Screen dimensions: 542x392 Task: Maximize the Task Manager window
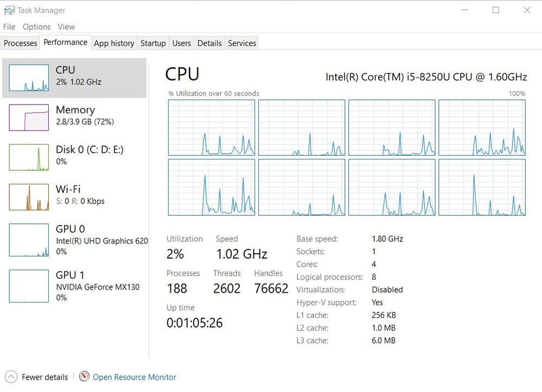click(x=496, y=10)
